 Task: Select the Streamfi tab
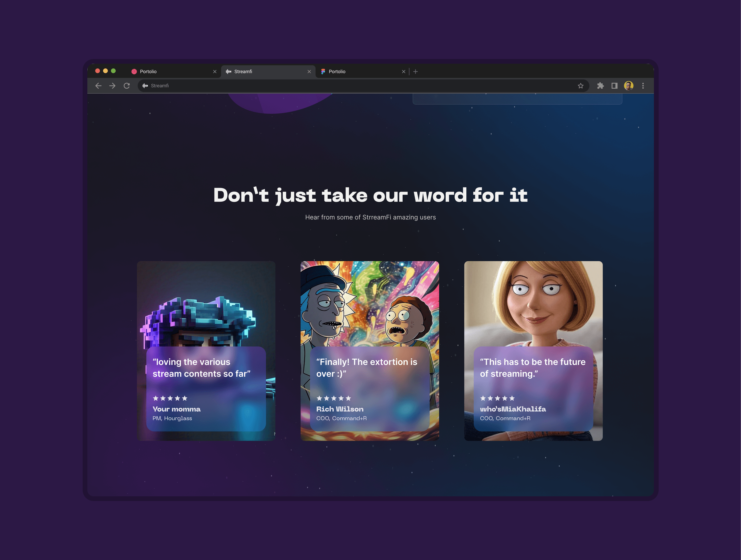(268, 72)
